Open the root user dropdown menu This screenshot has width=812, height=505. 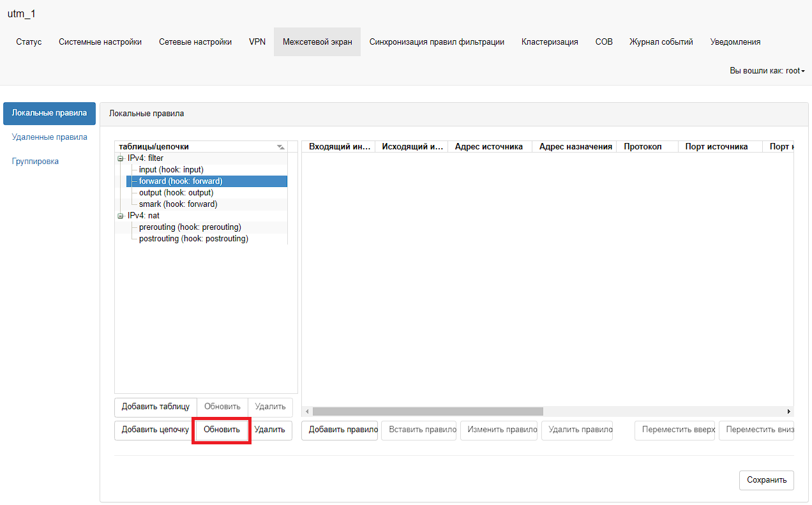767,71
